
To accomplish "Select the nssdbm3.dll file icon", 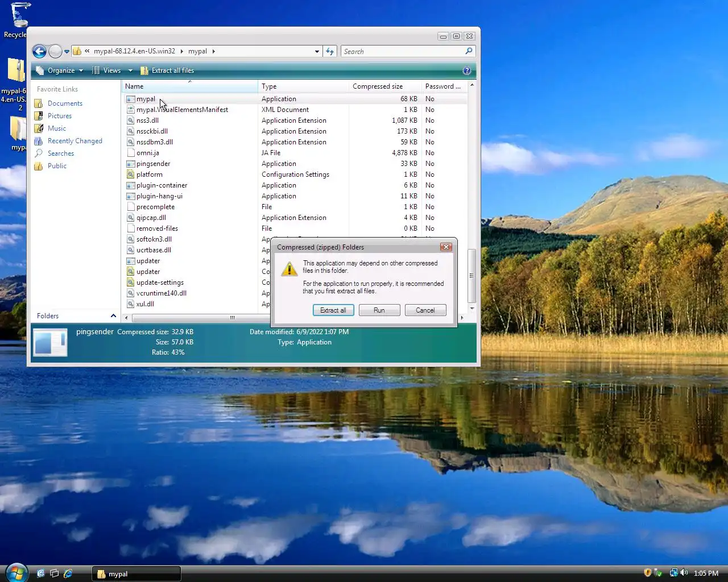I will click(131, 142).
